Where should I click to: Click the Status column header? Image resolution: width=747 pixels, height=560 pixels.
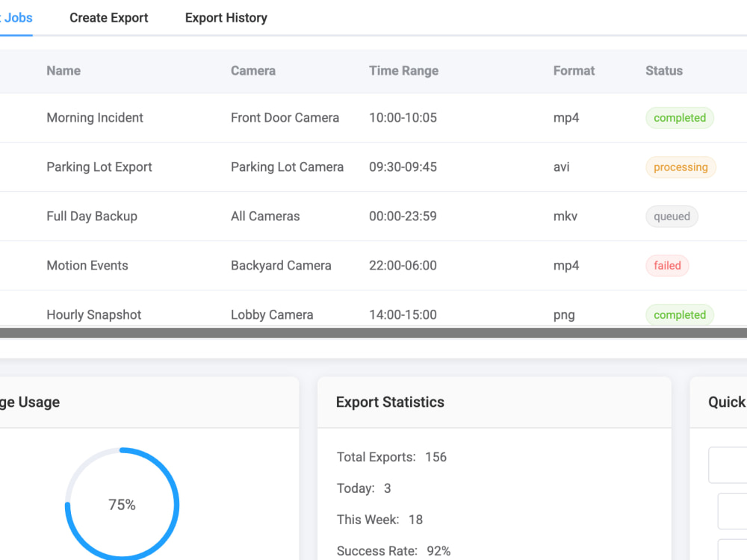[x=663, y=71]
